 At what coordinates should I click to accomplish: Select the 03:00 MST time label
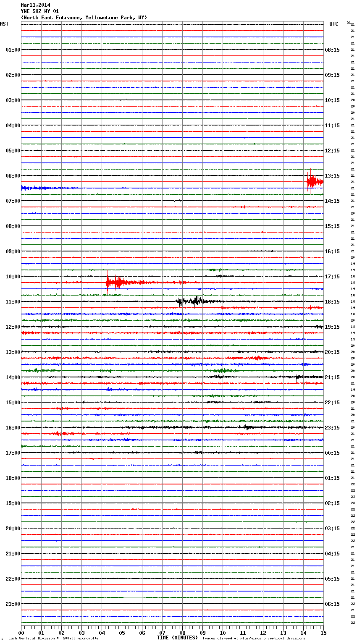coord(13,100)
